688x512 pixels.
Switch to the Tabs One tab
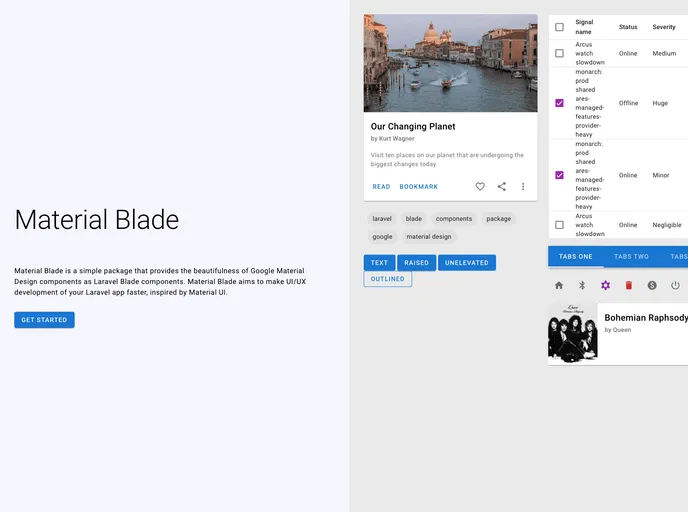pos(576,257)
